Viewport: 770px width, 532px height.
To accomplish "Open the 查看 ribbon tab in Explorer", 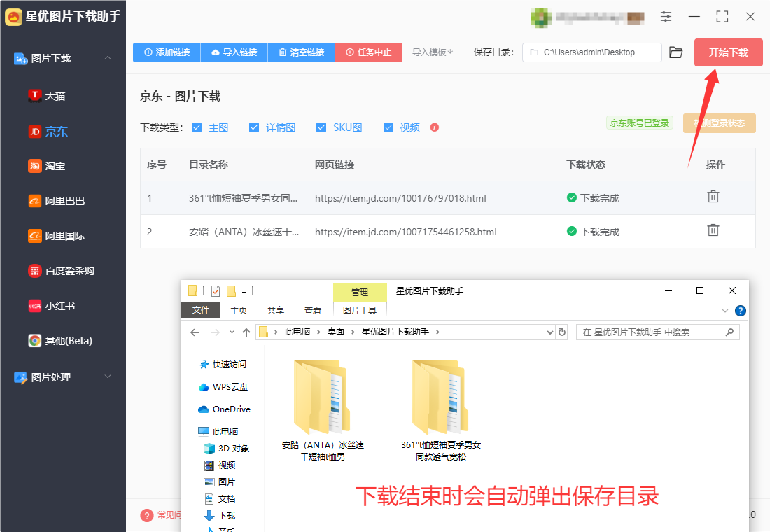I will click(x=313, y=311).
